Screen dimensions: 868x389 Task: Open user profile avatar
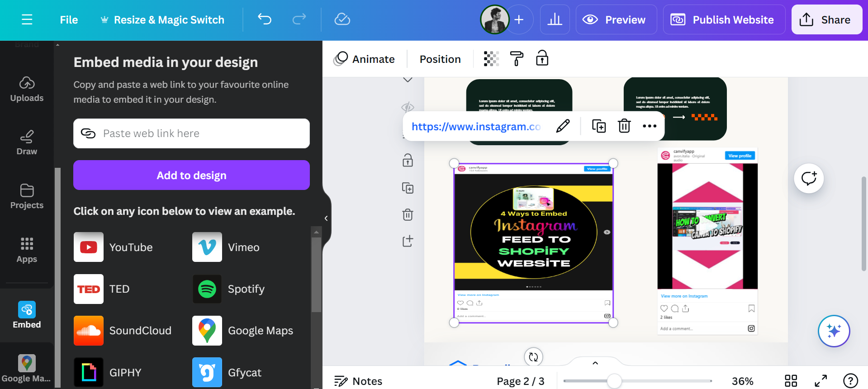point(494,19)
